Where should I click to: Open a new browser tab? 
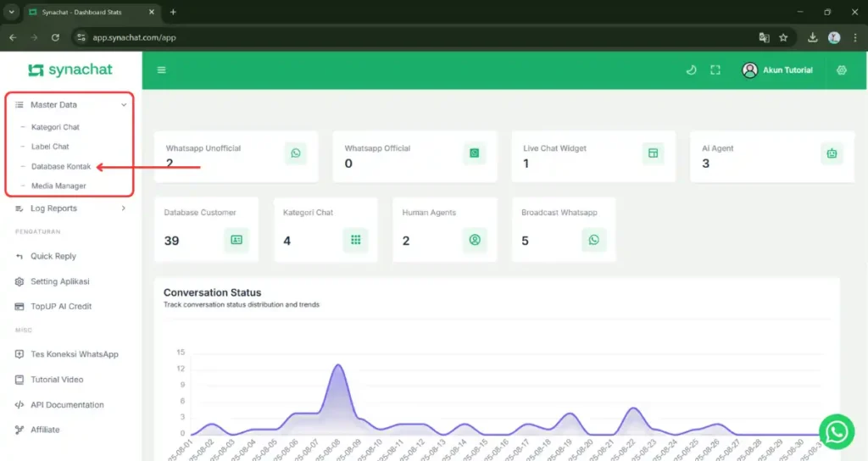click(173, 12)
